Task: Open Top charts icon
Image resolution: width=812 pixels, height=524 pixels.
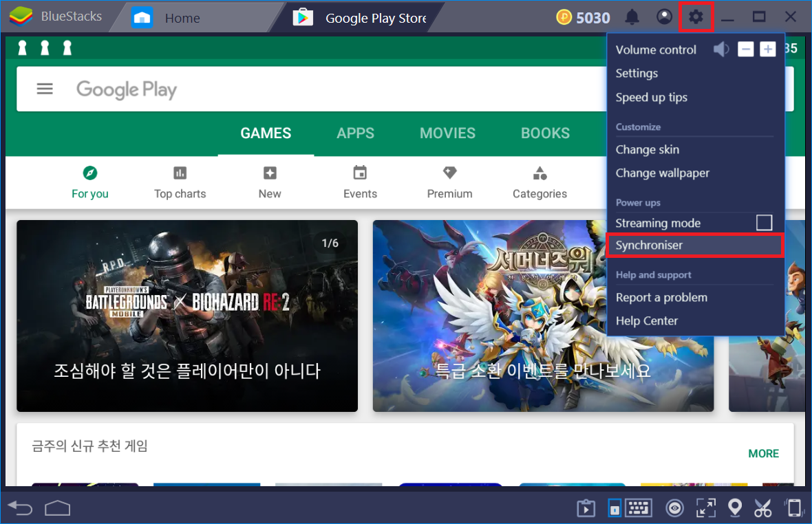Action: [180, 173]
